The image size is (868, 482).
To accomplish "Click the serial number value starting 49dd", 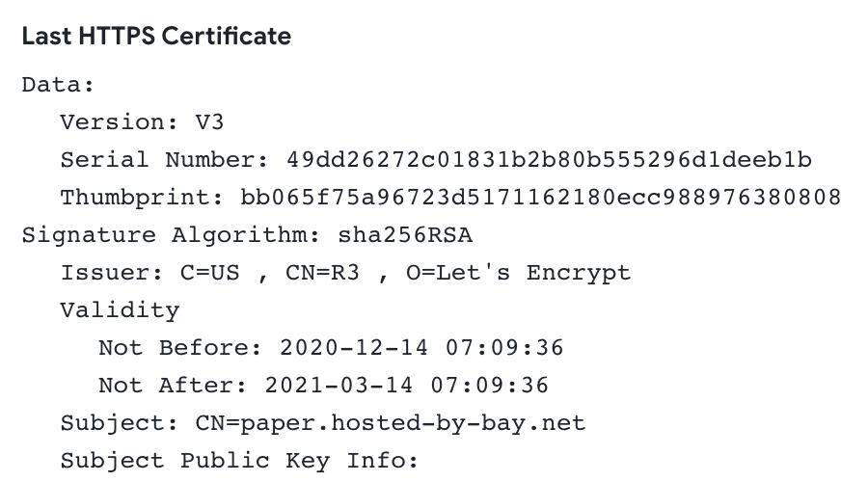I will click(x=549, y=160).
